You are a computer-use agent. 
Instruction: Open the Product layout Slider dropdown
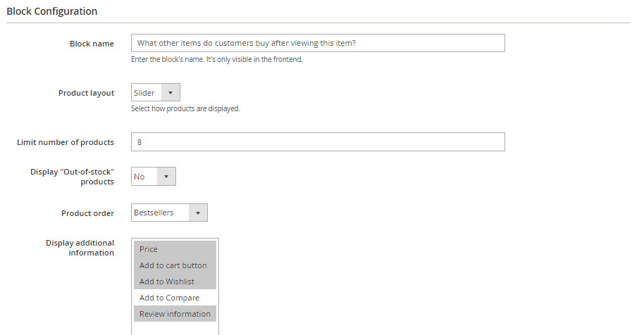point(156,93)
